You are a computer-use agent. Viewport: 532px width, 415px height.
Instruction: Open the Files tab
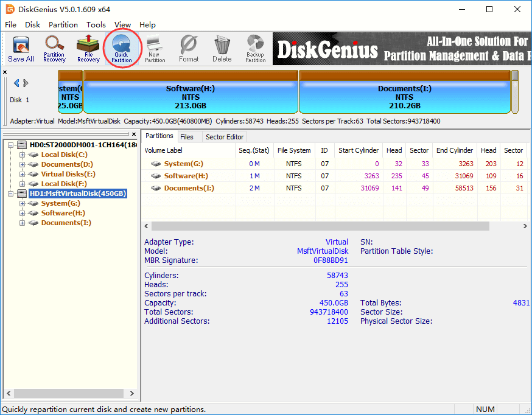(x=187, y=137)
